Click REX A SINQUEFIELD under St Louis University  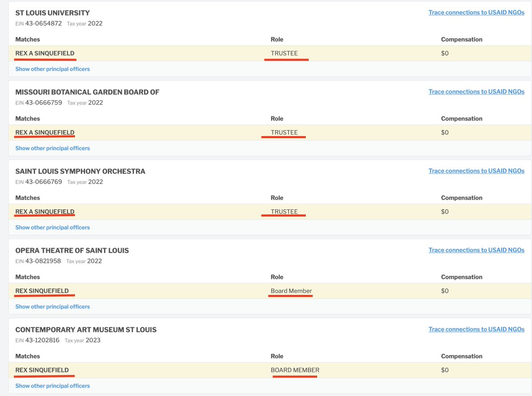click(x=45, y=53)
